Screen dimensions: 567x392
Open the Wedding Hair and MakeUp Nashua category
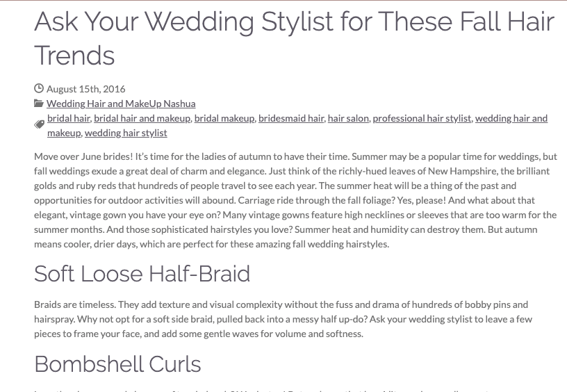point(121,104)
